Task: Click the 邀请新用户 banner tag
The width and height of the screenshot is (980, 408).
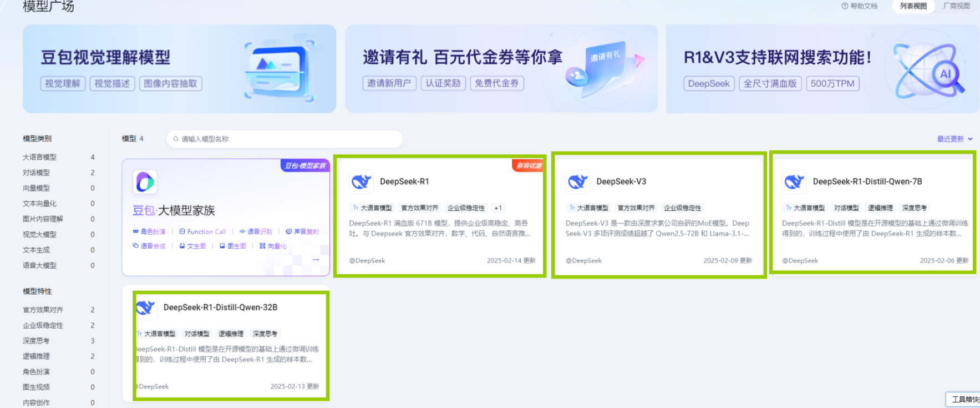Action: [389, 83]
